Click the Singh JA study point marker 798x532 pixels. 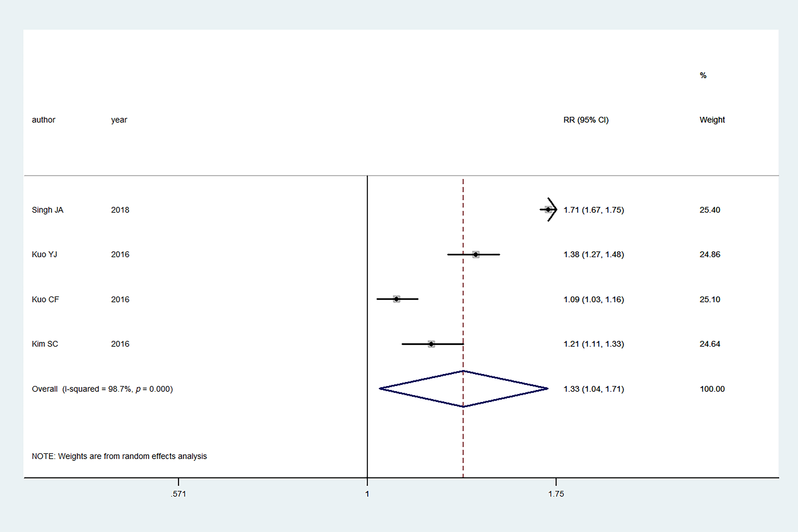coord(548,210)
